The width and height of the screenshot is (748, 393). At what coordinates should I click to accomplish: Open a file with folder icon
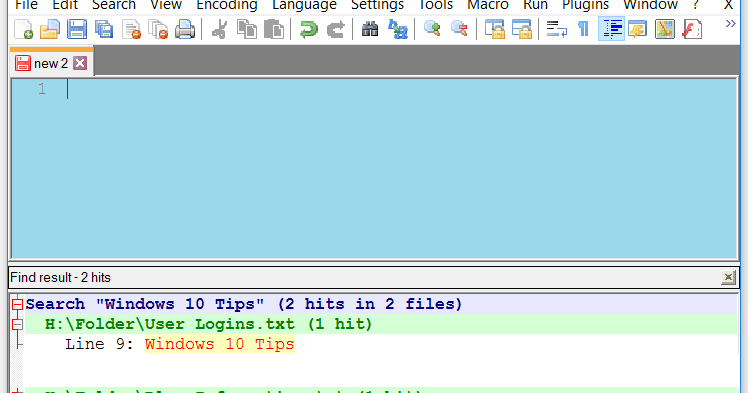[x=50, y=30]
